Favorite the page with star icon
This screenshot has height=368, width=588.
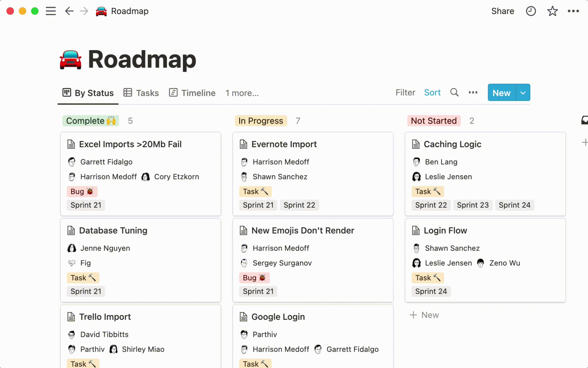coord(552,11)
